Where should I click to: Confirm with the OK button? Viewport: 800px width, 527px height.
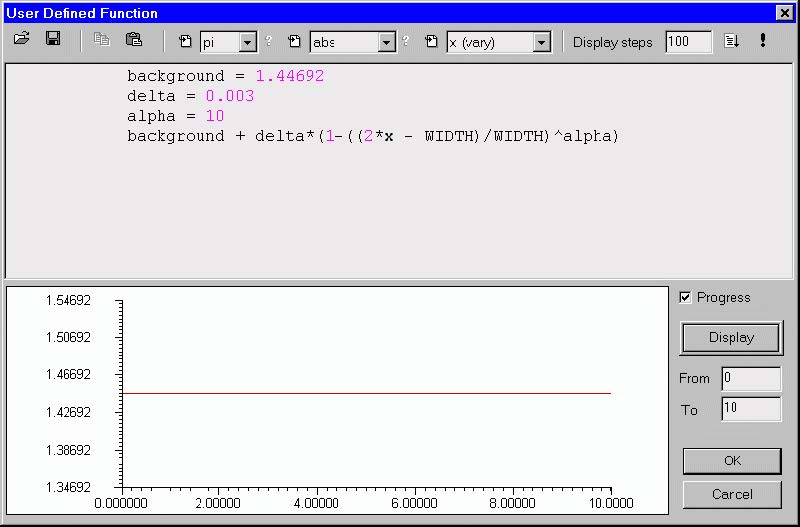pyautogui.click(x=732, y=461)
